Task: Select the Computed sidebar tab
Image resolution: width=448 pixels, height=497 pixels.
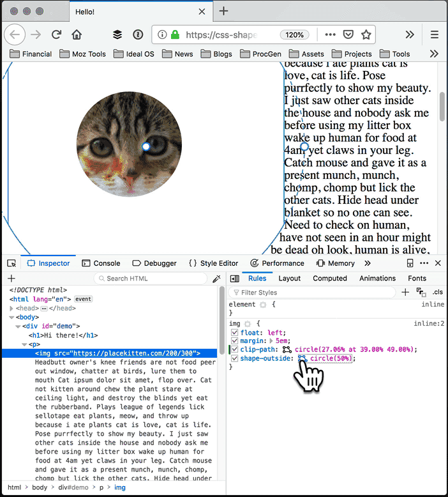Action: 330,279
